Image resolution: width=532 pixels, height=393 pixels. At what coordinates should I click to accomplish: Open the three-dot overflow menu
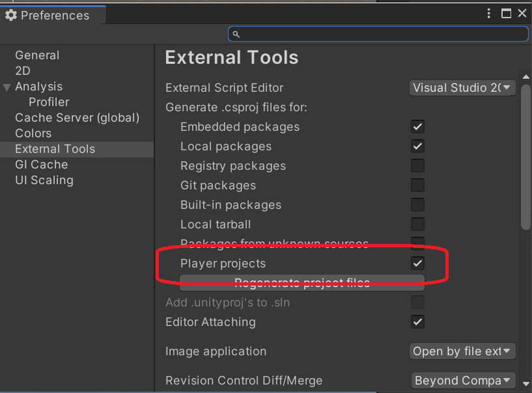[x=488, y=13]
